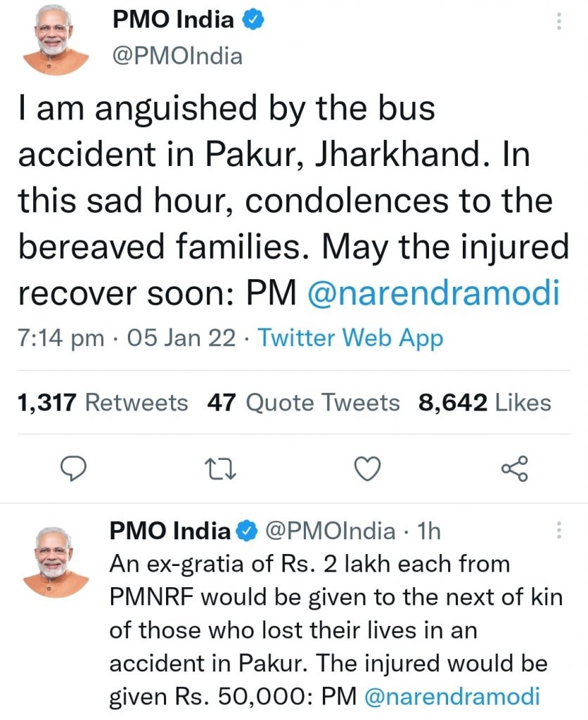Open the Twitter Web App source link
Screen dimensions: 588x720
pos(350,339)
